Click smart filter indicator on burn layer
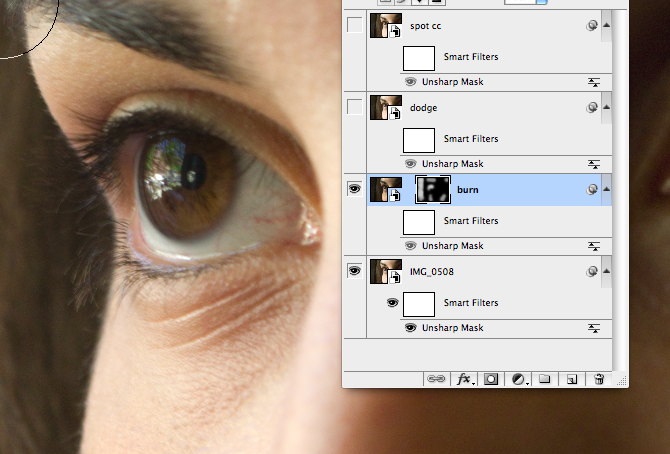This screenshot has height=454, width=670. 592,189
